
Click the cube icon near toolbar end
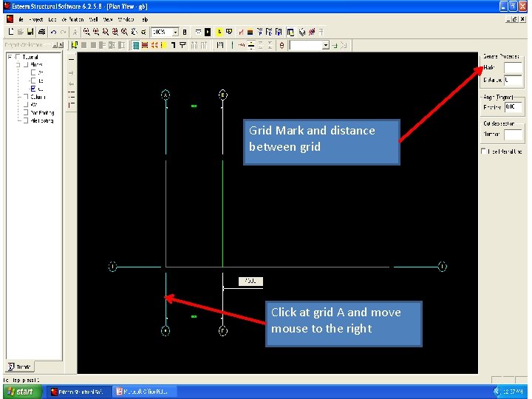302,32
